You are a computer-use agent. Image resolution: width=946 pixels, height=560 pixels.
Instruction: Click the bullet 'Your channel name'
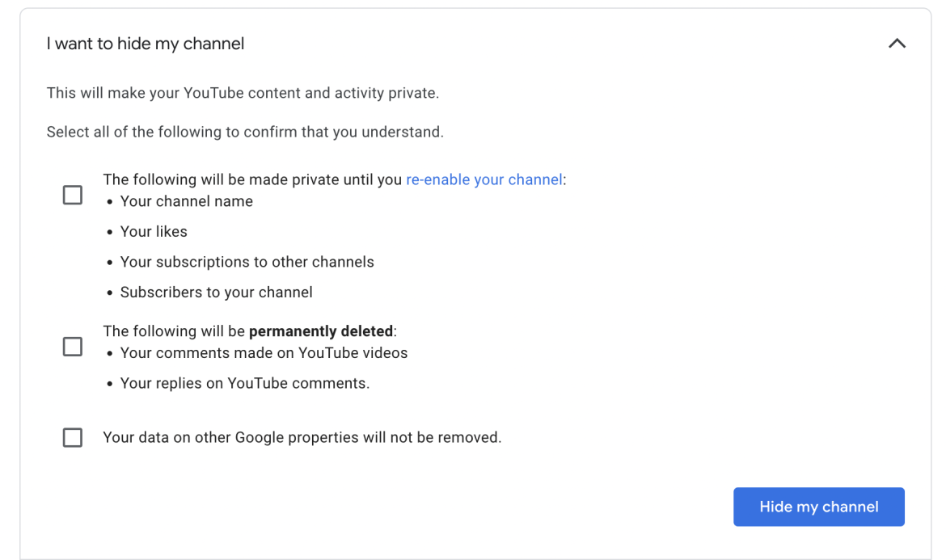coord(186,201)
